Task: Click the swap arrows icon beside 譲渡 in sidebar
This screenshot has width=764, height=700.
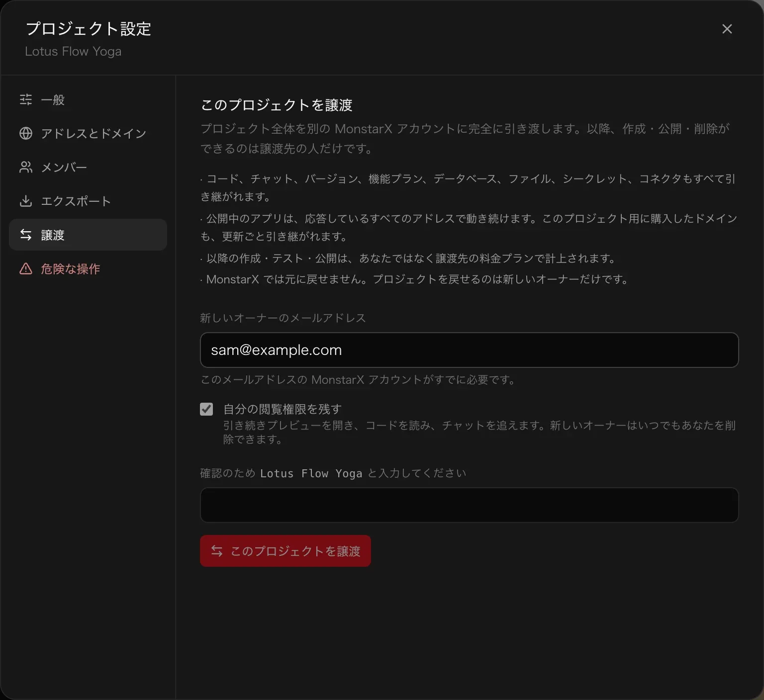Action: point(26,235)
